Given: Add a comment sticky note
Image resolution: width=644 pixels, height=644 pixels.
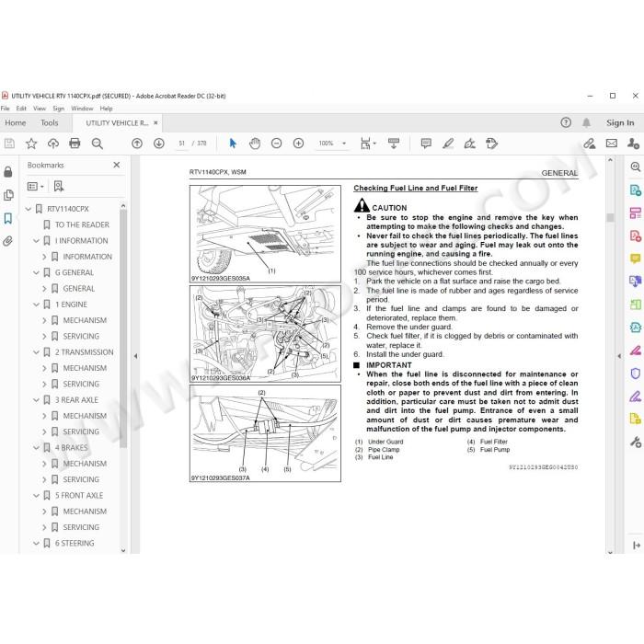Looking at the screenshot, I should point(426,144).
